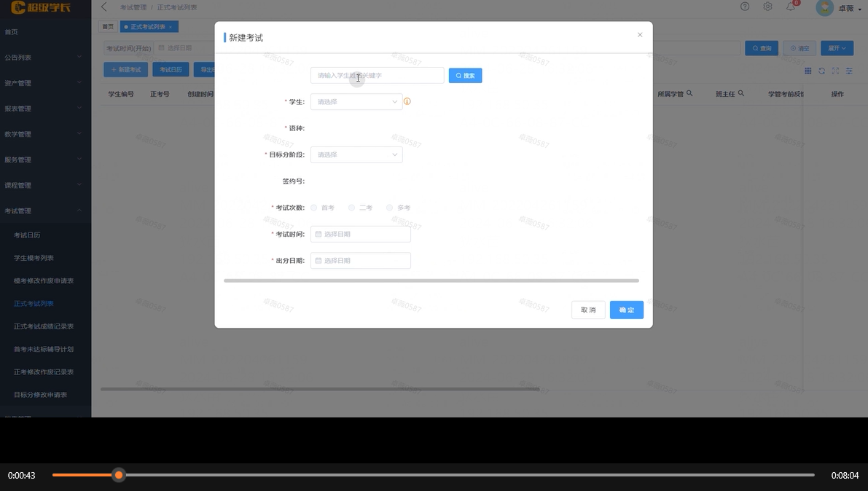
Task: Click the 考试时间 date picker field
Action: tap(361, 234)
